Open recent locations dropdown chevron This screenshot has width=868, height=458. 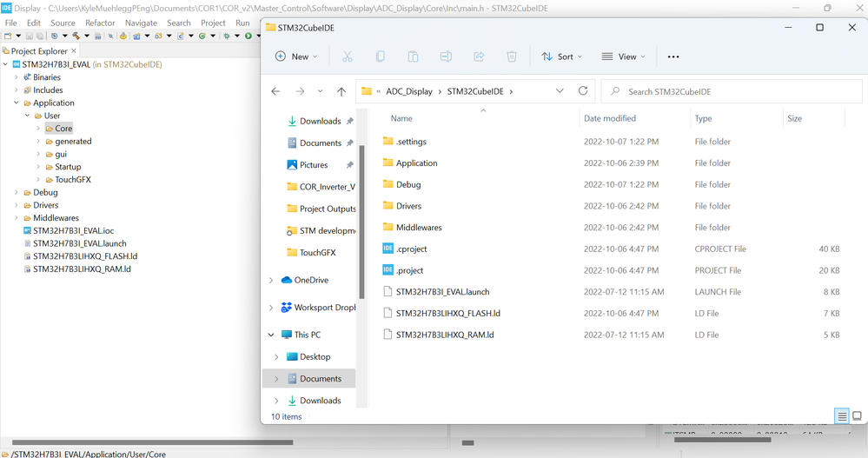(x=320, y=91)
